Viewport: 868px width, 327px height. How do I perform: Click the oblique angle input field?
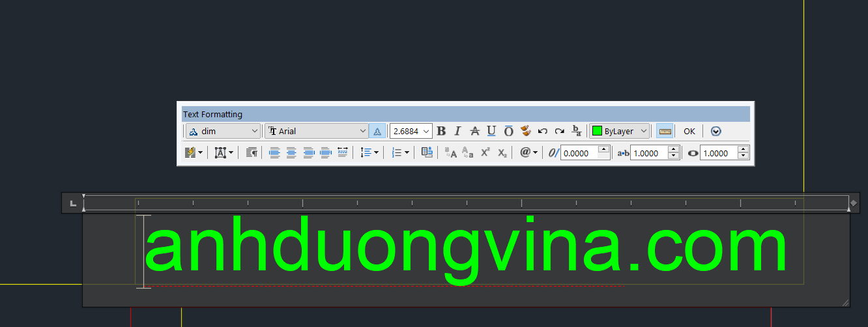click(x=578, y=153)
